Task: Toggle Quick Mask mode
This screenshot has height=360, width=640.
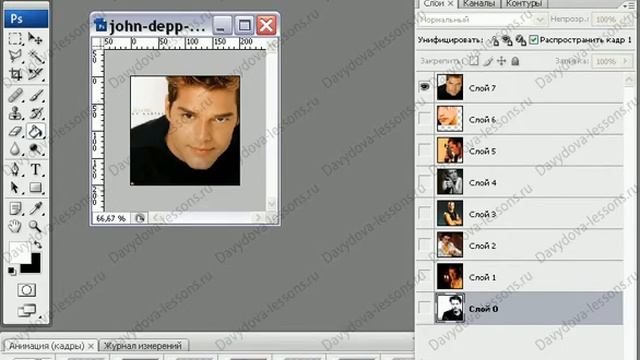Action: pos(27,290)
